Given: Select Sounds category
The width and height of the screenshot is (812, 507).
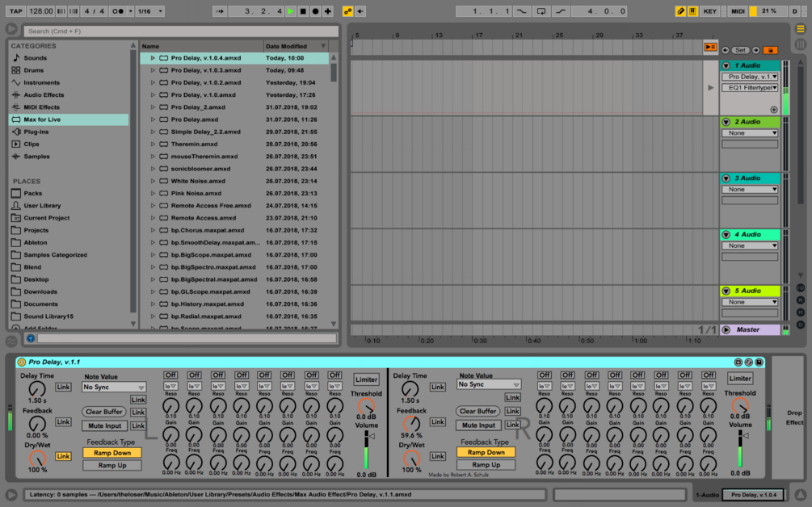Looking at the screenshot, I should [36, 58].
